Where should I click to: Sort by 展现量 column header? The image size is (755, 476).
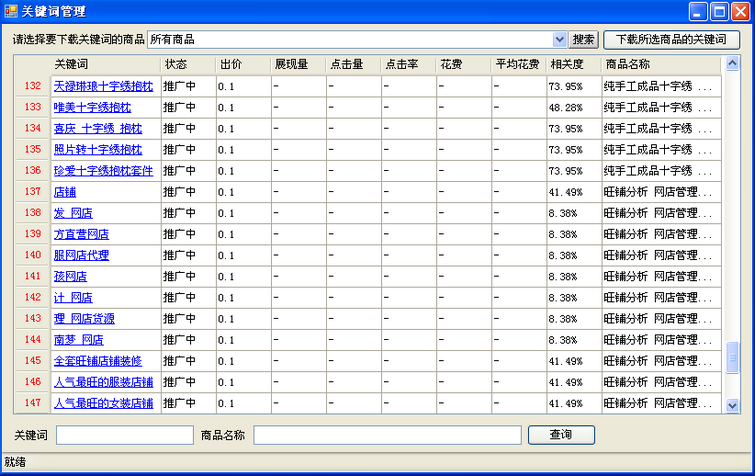pyautogui.click(x=299, y=64)
